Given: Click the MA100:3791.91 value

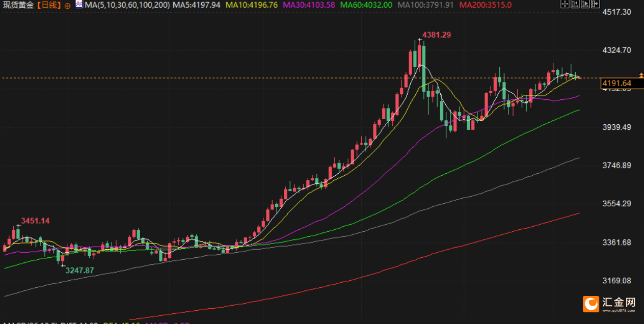Looking at the screenshot, I should click(426, 5).
